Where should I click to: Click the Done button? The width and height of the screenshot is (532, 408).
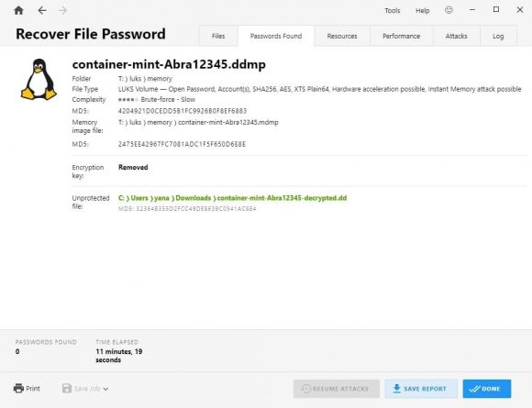click(x=487, y=389)
